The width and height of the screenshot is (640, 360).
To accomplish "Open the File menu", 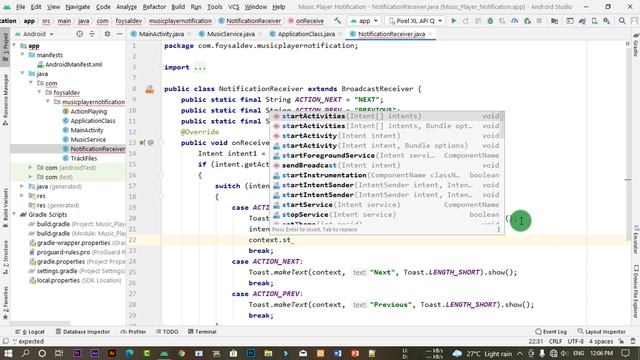I will (20, 7).
